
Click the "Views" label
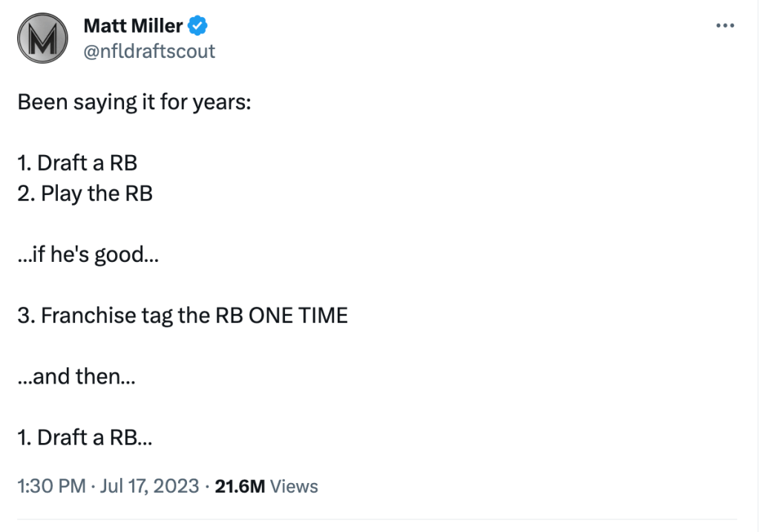pyautogui.click(x=294, y=487)
